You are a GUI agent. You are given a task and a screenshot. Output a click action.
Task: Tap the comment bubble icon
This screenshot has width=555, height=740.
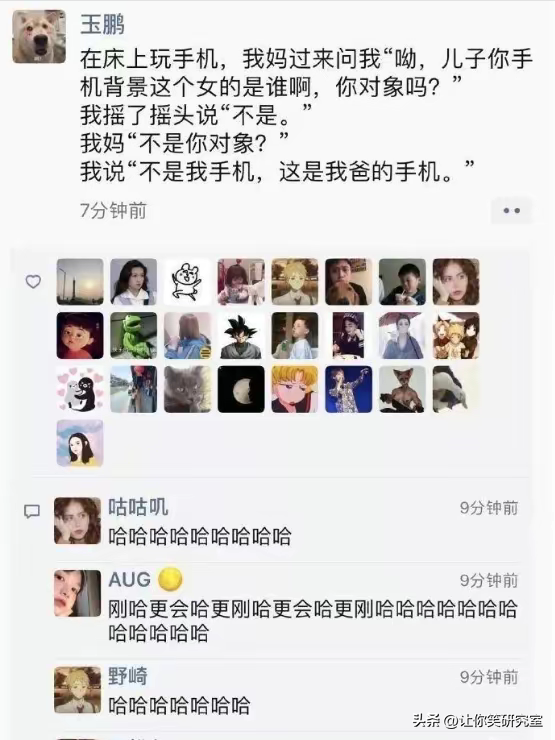pyautogui.click(x=32, y=511)
